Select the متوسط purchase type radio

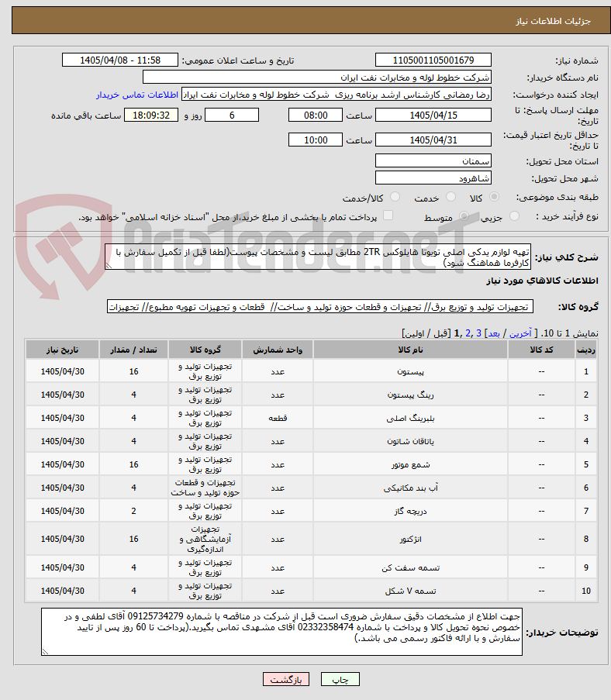coord(464,216)
